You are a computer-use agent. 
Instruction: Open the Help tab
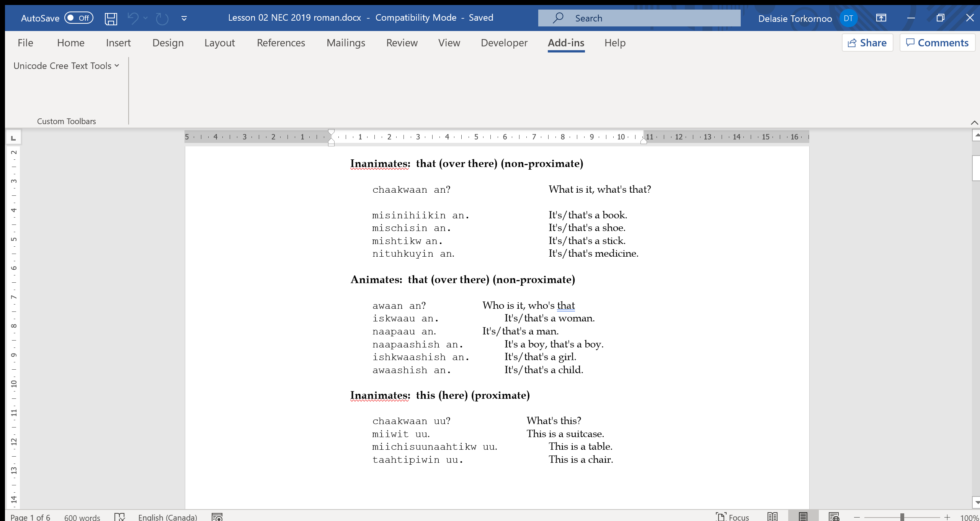[615, 43]
